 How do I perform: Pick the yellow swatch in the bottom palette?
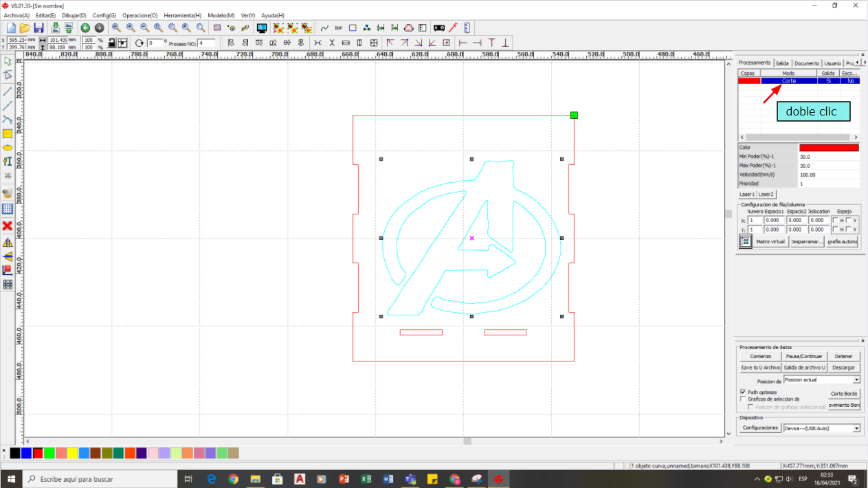72,453
